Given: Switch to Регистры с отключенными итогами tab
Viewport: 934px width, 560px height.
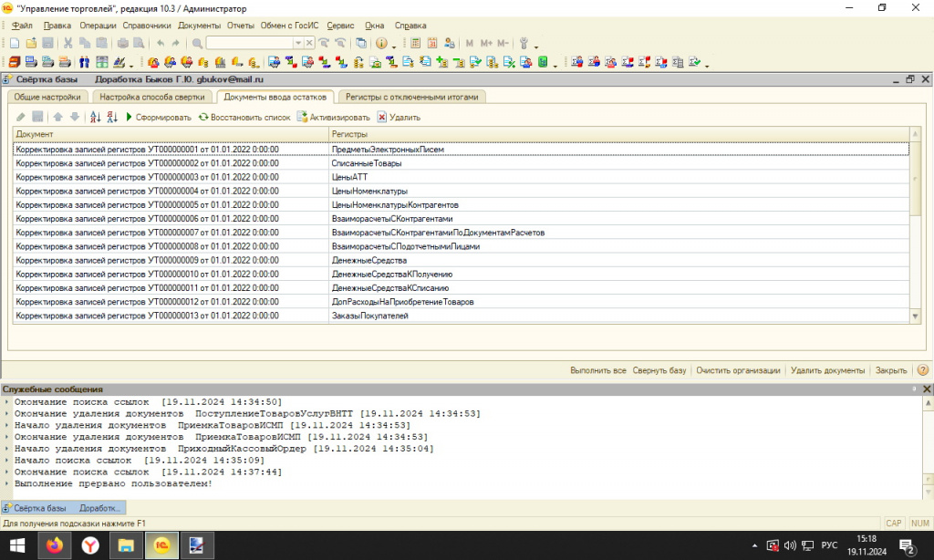Looking at the screenshot, I should click(411, 97).
